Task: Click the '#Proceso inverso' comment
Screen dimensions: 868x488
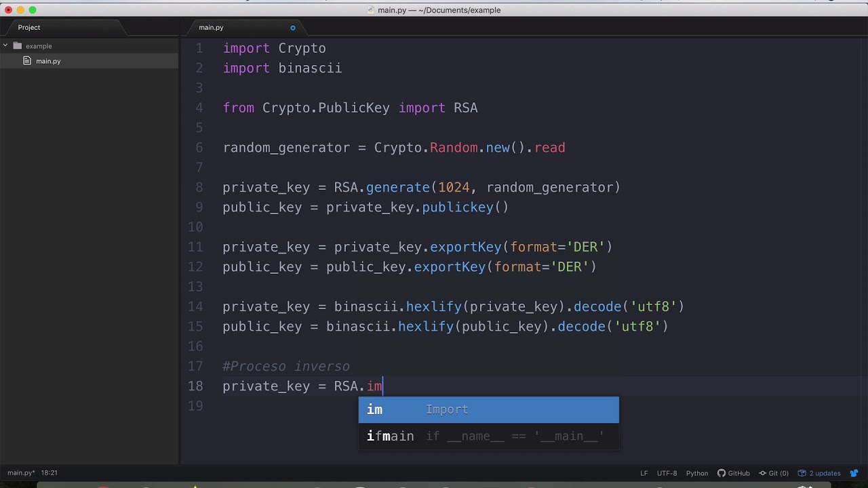Action: point(286,366)
